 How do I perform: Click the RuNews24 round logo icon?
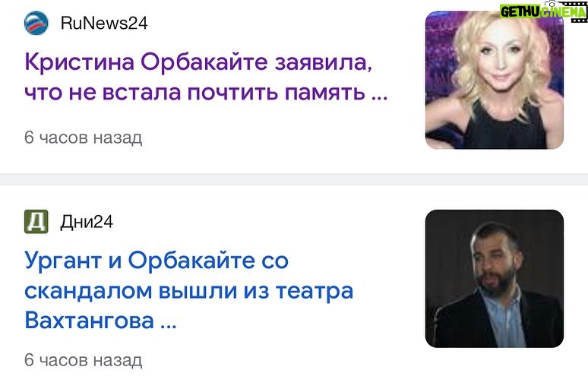pos(36,23)
